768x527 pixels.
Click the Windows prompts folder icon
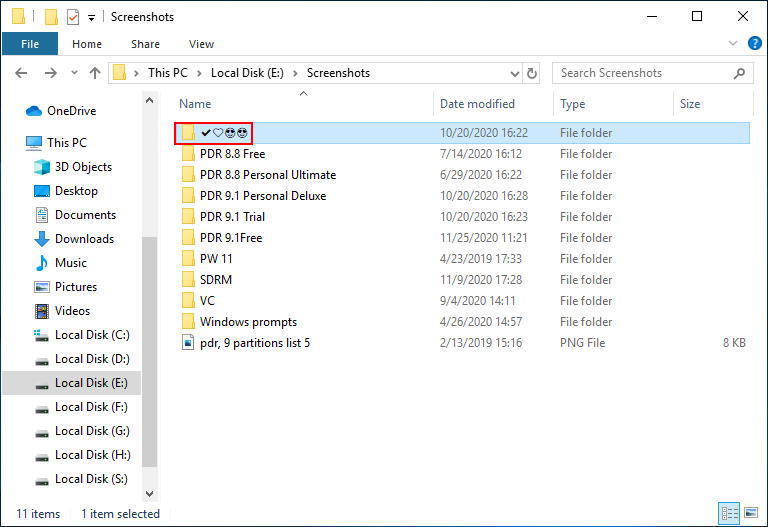pos(188,322)
